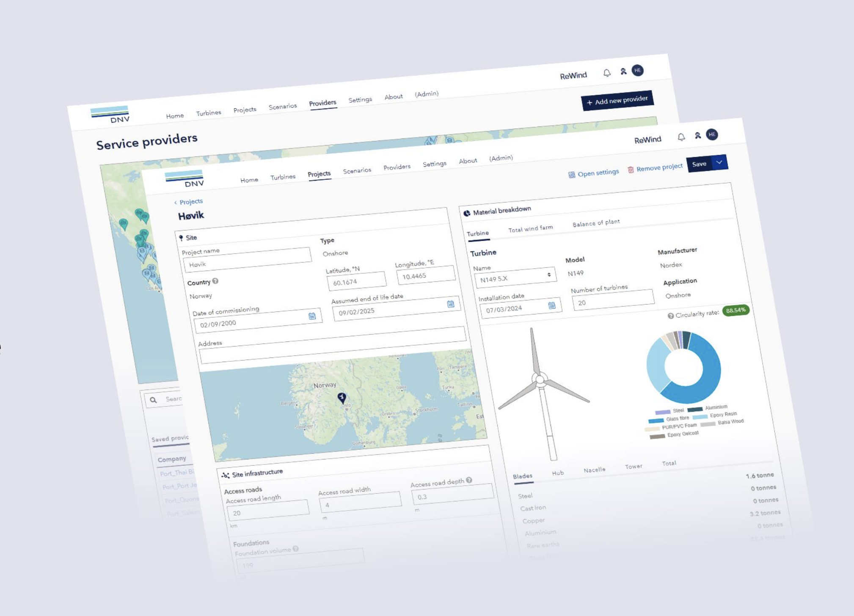The height and width of the screenshot is (616, 854).
Task: Click the 88.54% circularity rate badge
Action: pyautogui.click(x=736, y=310)
